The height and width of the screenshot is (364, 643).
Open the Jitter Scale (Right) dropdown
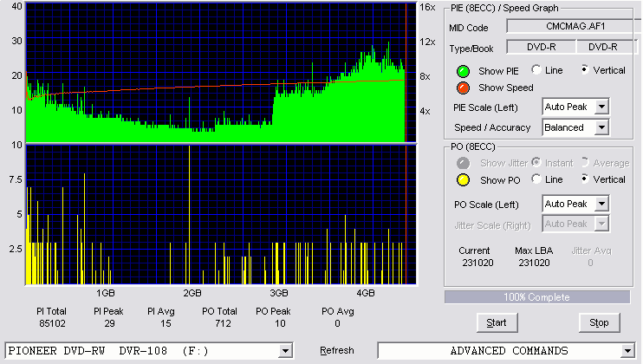(601, 224)
